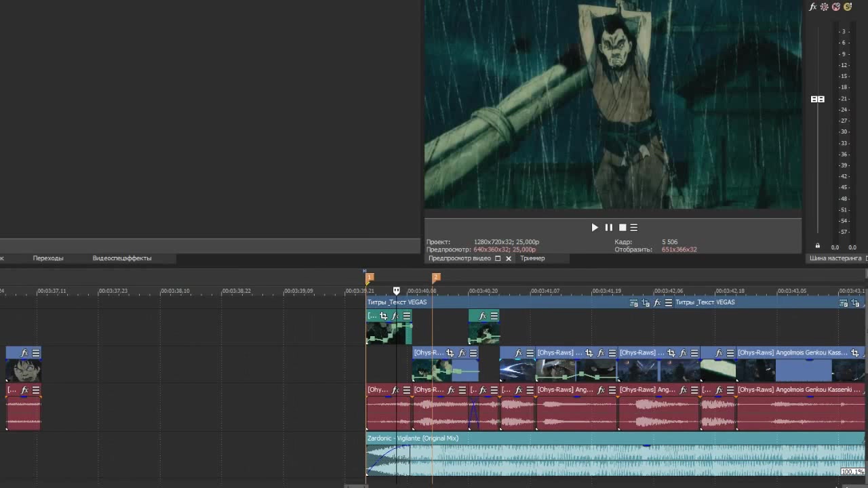Click the display size value 651x366x32
868x488 pixels.
pyautogui.click(x=679, y=249)
